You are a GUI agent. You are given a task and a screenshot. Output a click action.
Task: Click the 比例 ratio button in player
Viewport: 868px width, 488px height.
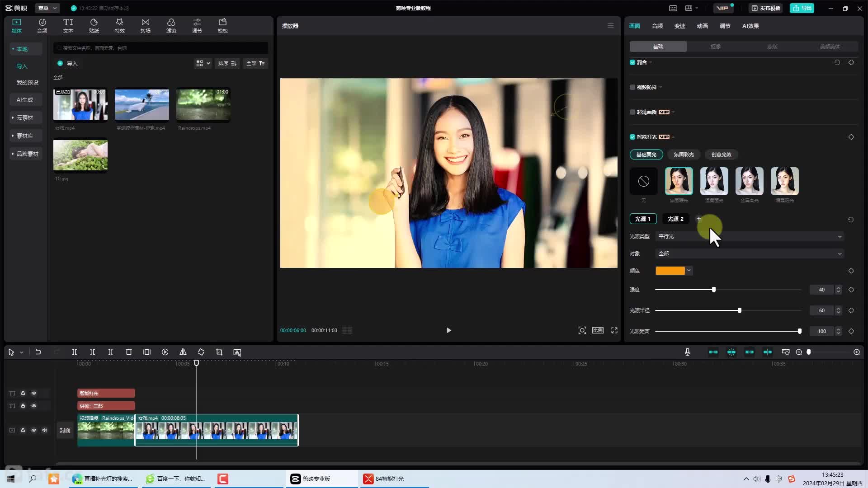(598, 330)
